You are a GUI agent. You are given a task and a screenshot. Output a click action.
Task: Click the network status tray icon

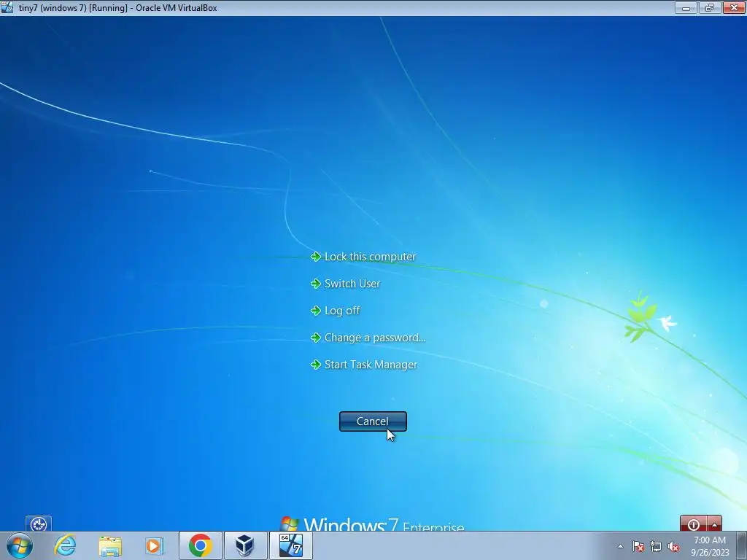pyautogui.click(x=656, y=546)
